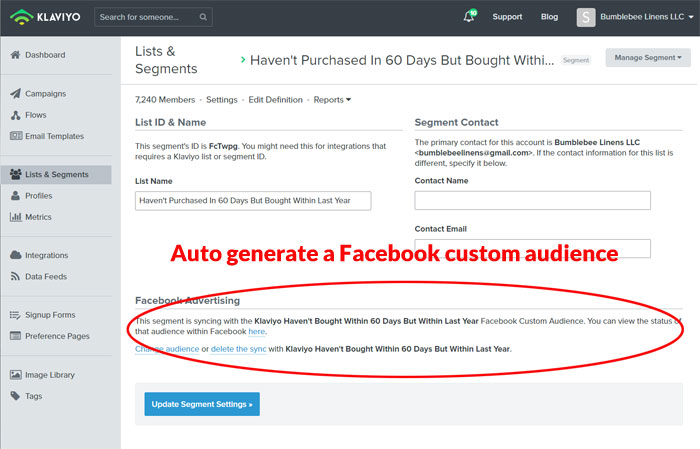
Task: Expand the Manage Segment dropdown
Action: click(648, 58)
